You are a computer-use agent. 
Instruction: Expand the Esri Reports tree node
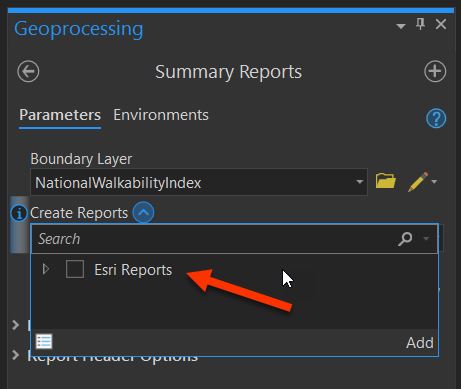(46, 269)
